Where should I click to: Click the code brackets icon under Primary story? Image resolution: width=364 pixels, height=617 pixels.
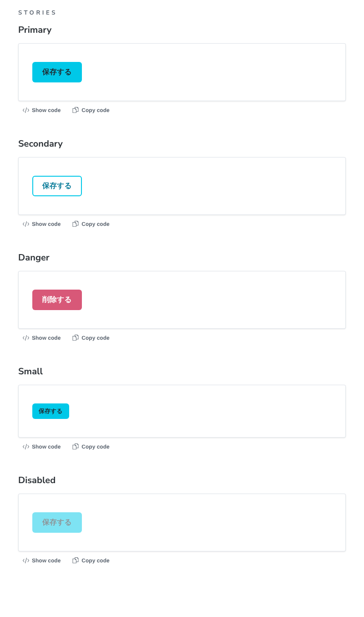click(x=26, y=110)
